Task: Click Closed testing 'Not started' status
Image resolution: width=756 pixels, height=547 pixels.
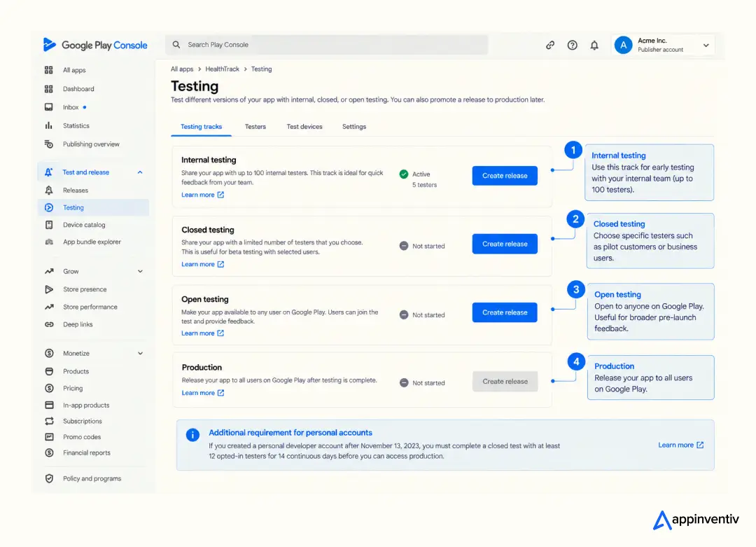Action: pyautogui.click(x=422, y=246)
